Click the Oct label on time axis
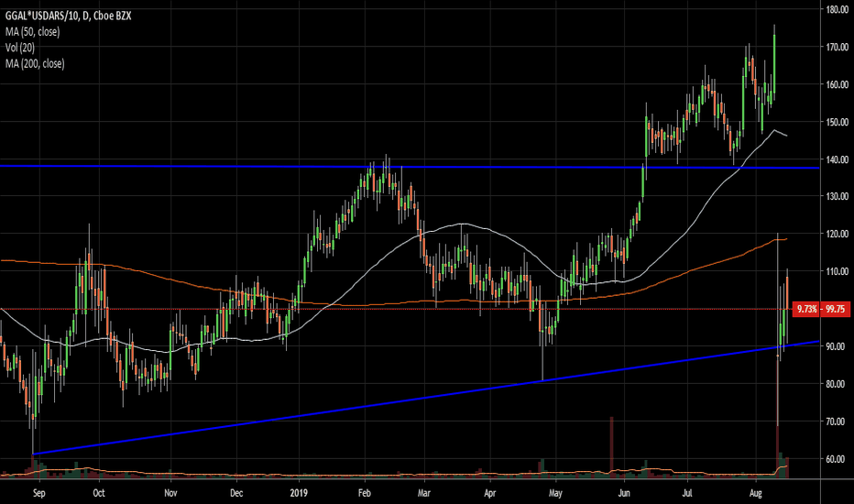Screen dimensions: 854x504 [x=99, y=493]
